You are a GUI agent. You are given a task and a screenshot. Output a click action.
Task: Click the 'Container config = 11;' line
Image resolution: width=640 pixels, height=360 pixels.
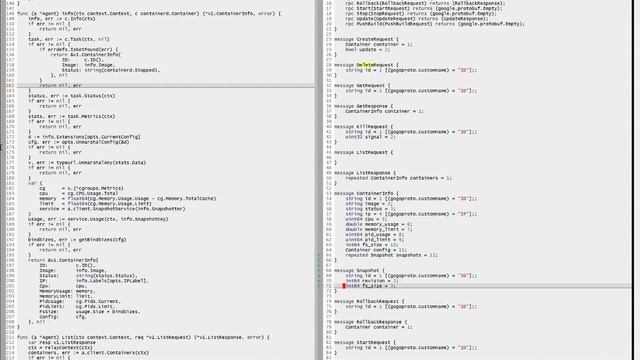[376, 250]
